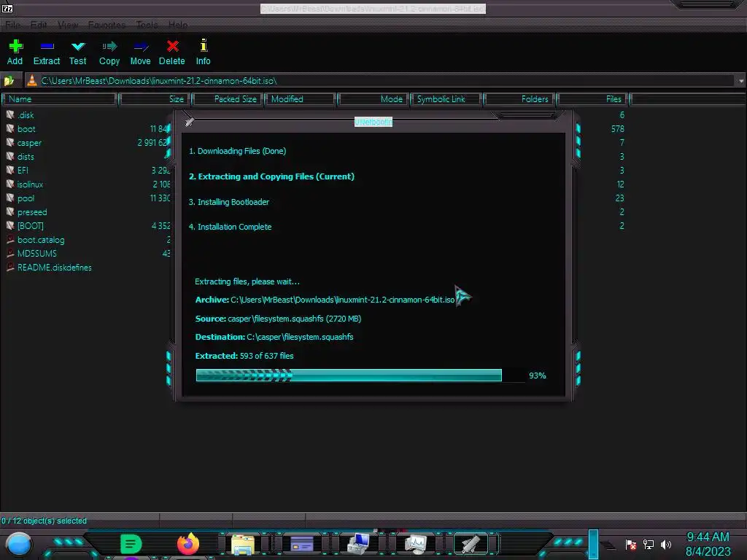Screen dimensions: 747x560
Task: Click the UNetbootin taskbar icon
Action: tap(471, 544)
